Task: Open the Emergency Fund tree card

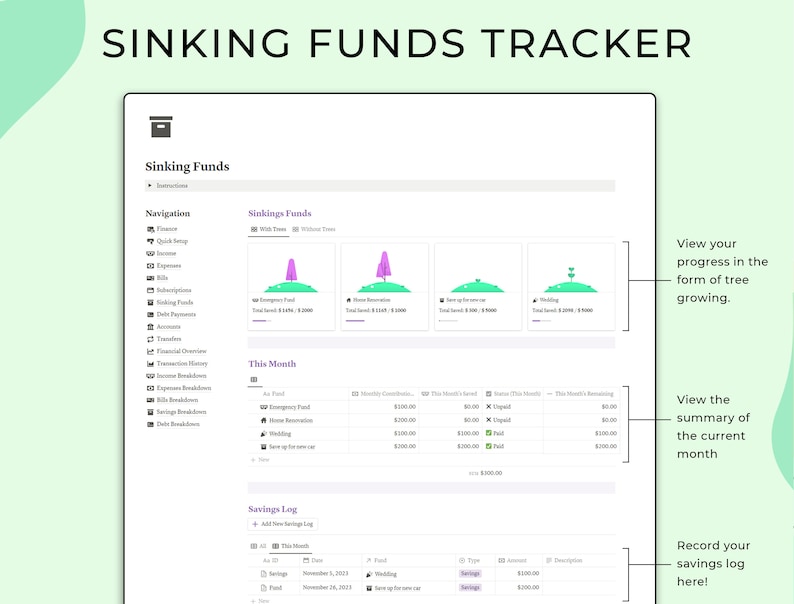Action: [x=291, y=287]
